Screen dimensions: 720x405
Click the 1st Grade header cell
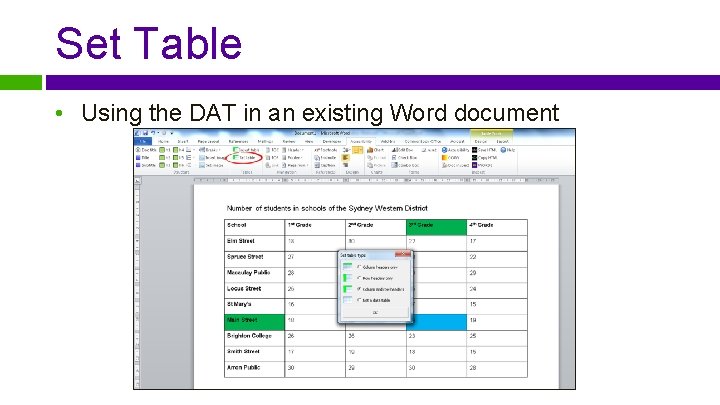pos(315,227)
